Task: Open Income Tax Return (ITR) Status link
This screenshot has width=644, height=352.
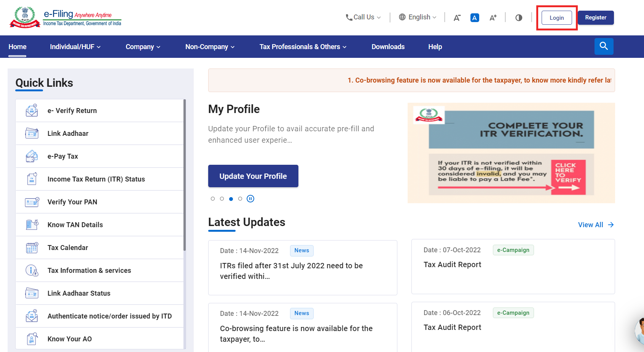Action: pos(100,179)
